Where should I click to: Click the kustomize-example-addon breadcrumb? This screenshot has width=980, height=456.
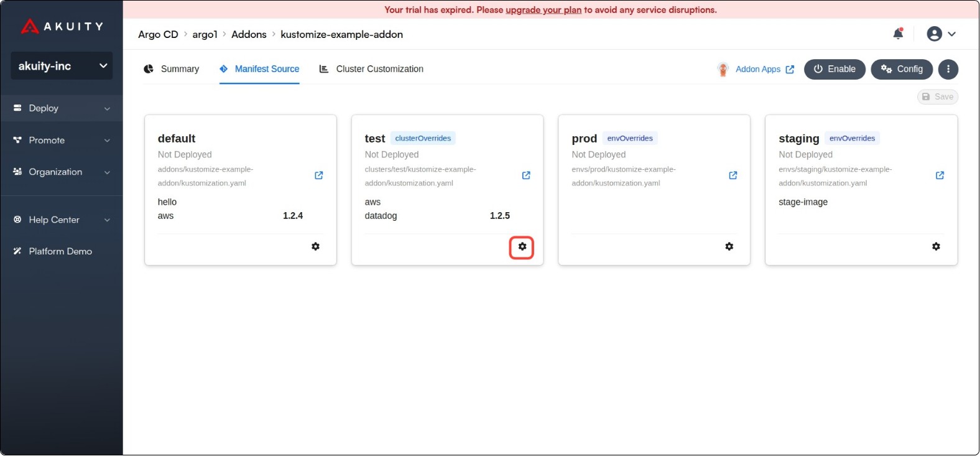tap(342, 35)
